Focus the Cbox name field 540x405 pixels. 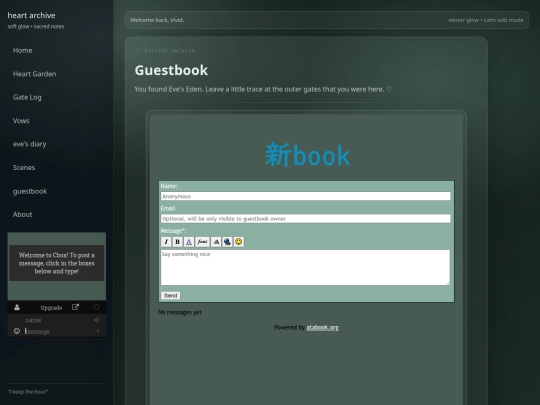point(57,320)
